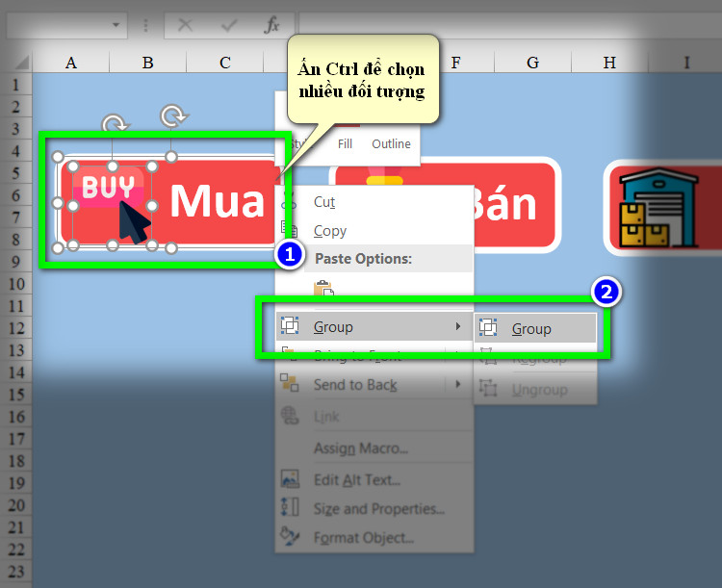Select row 23 header

point(16,572)
